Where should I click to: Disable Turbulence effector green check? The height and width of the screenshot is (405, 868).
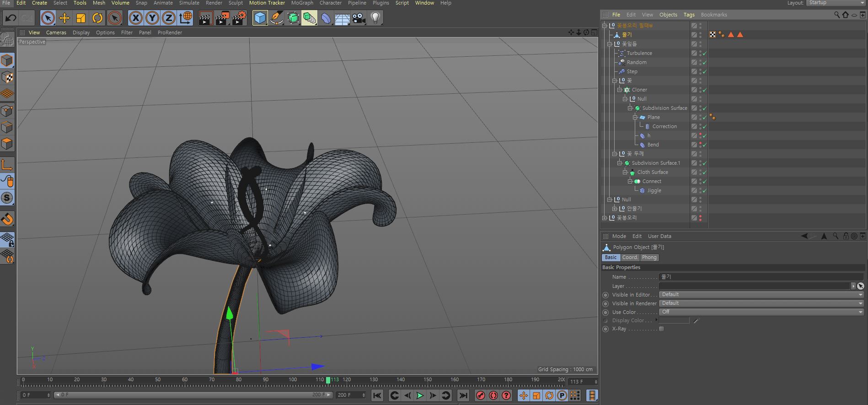[x=705, y=54]
